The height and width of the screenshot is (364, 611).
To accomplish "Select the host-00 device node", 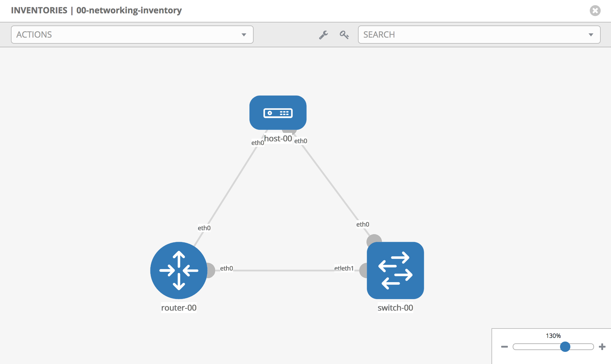I will coord(278,113).
